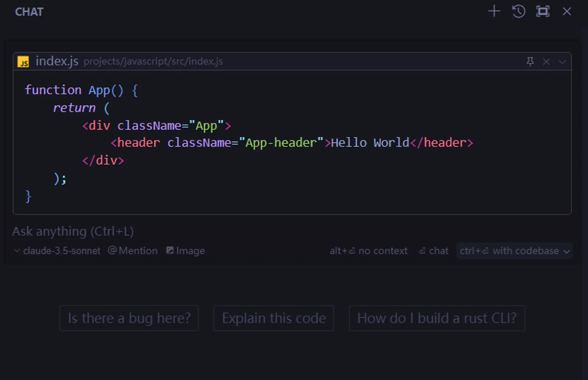
Task: Expand the with codebase dropdown arrow
Action: [567, 251]
